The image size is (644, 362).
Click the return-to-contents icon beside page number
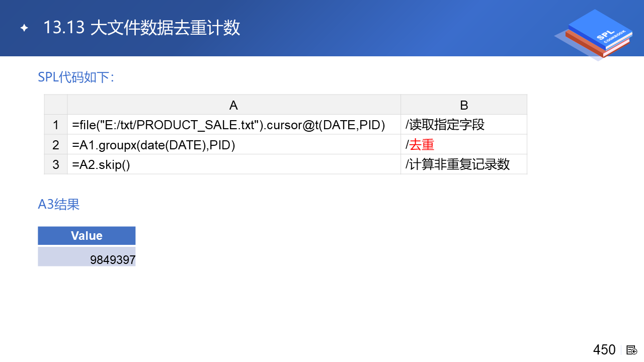point(632,350)
